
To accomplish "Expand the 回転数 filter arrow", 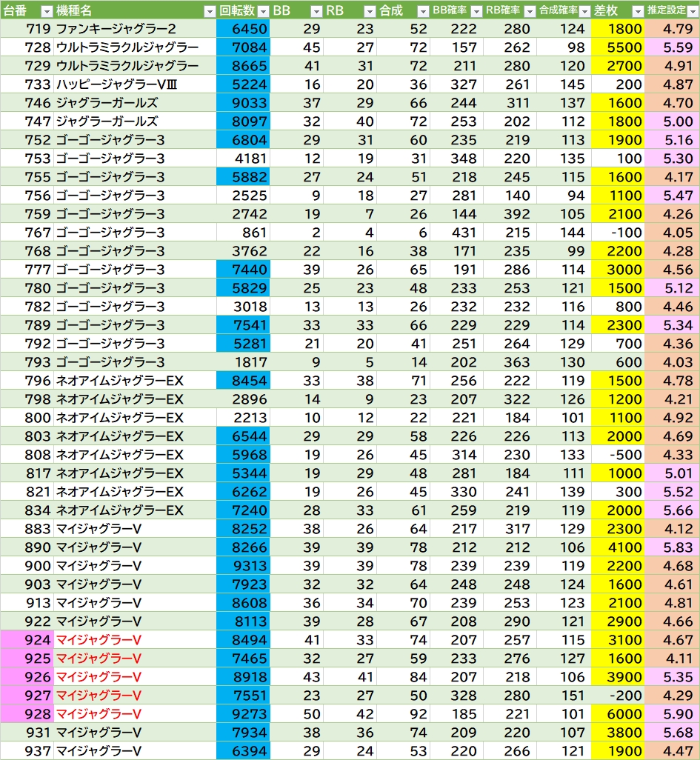I will (262, 11).
